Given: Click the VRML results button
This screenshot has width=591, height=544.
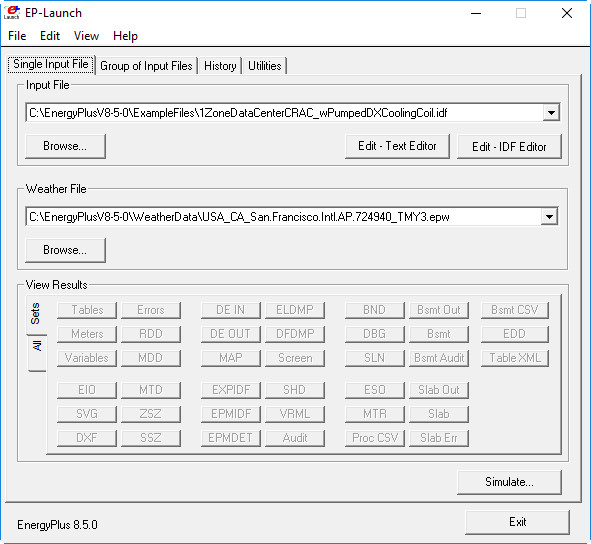Looking at the screenshot, I should click(295, 414).
